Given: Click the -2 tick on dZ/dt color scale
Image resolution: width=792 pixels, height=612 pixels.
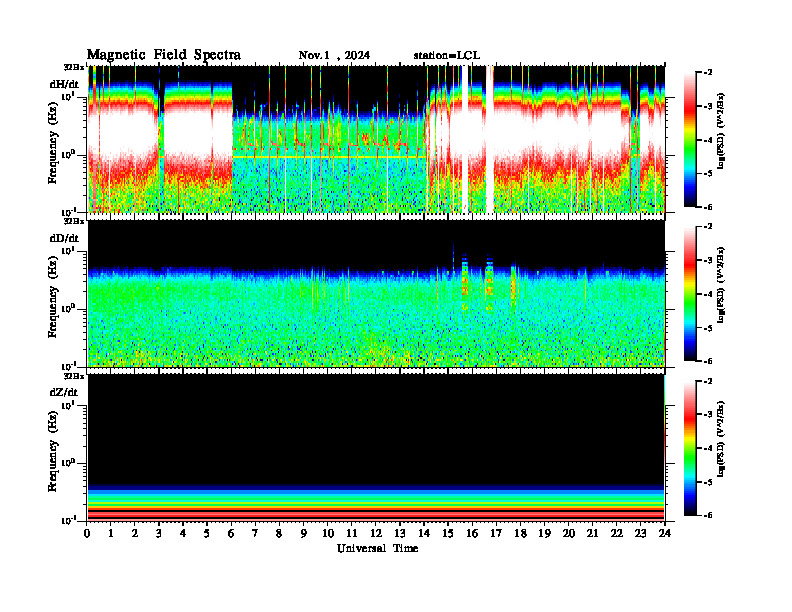Looking at the screenshot, I should coord(708,380).
